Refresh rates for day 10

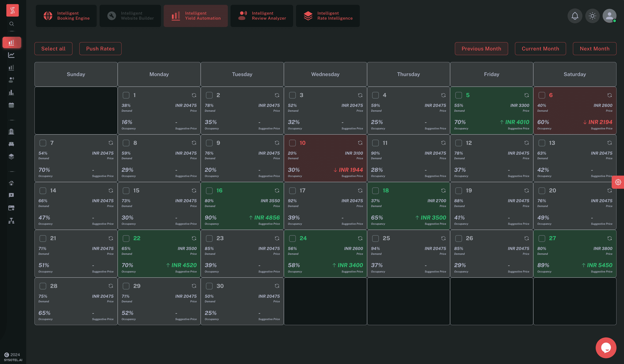point(360,143)
